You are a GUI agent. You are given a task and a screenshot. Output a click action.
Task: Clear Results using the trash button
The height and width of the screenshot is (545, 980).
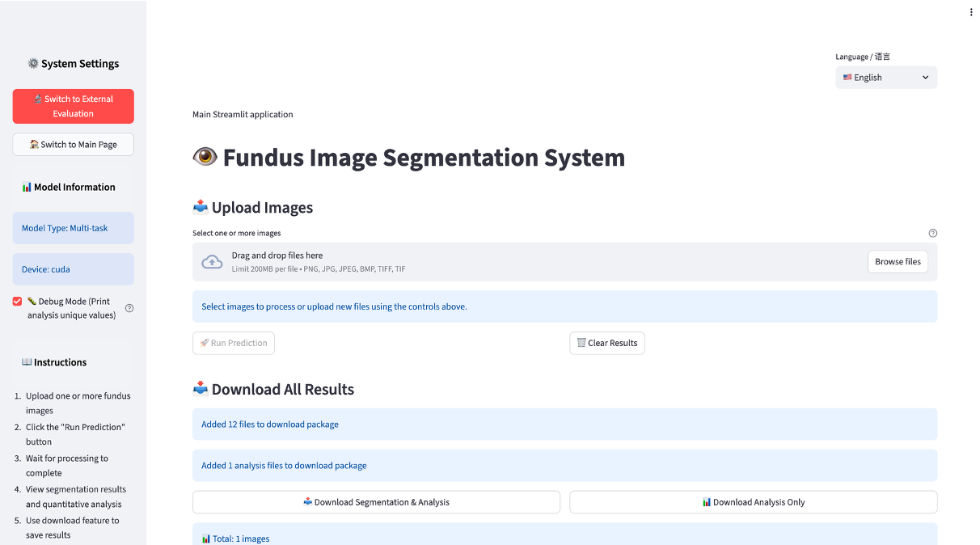pos(606,343)
